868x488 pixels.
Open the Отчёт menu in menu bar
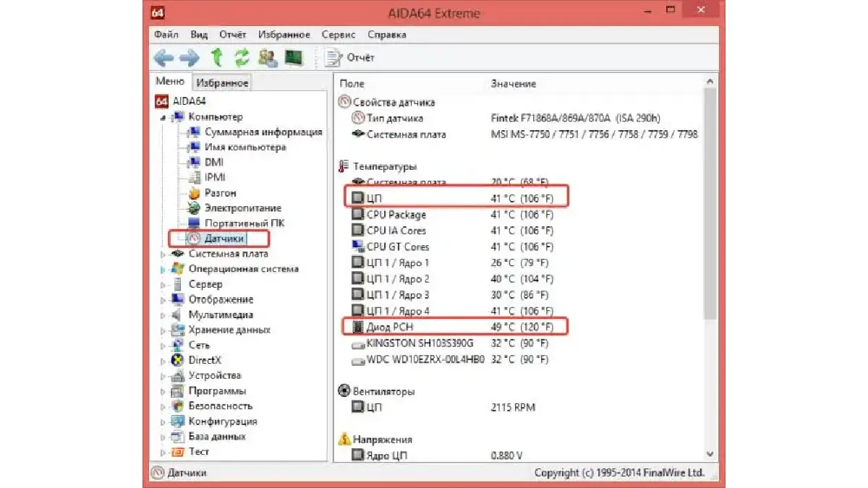point(233,35)
